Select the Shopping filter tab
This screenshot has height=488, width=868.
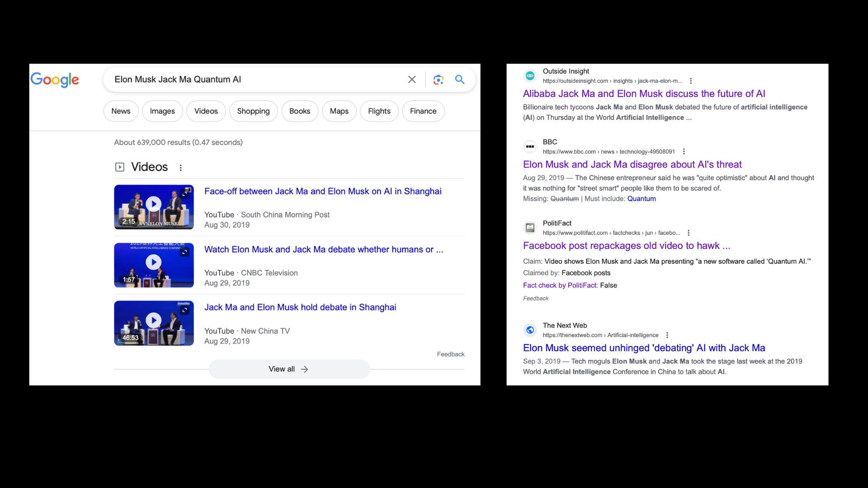[x=253, y=111]
